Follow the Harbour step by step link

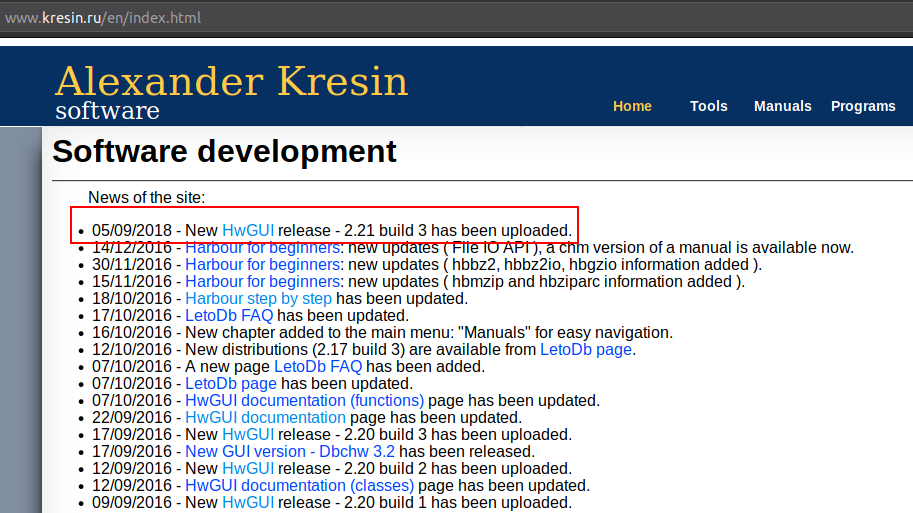pyautogui.click(x=259, y=298)
